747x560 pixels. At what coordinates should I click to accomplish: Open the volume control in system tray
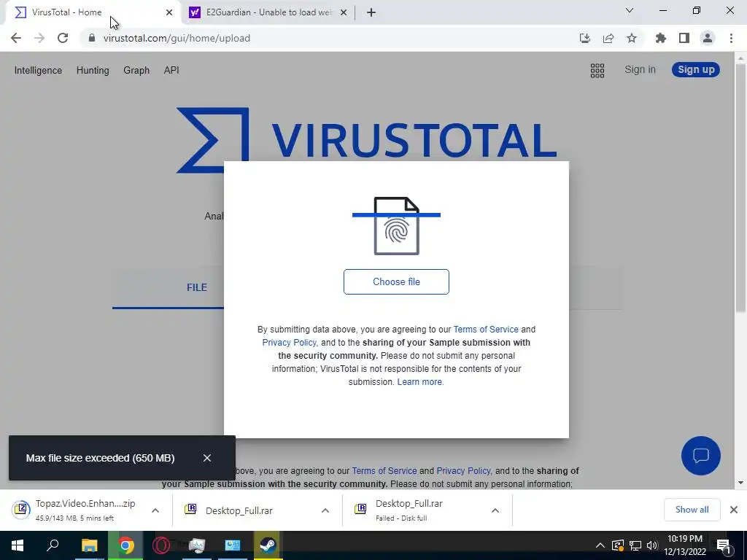tap(652, 545)
